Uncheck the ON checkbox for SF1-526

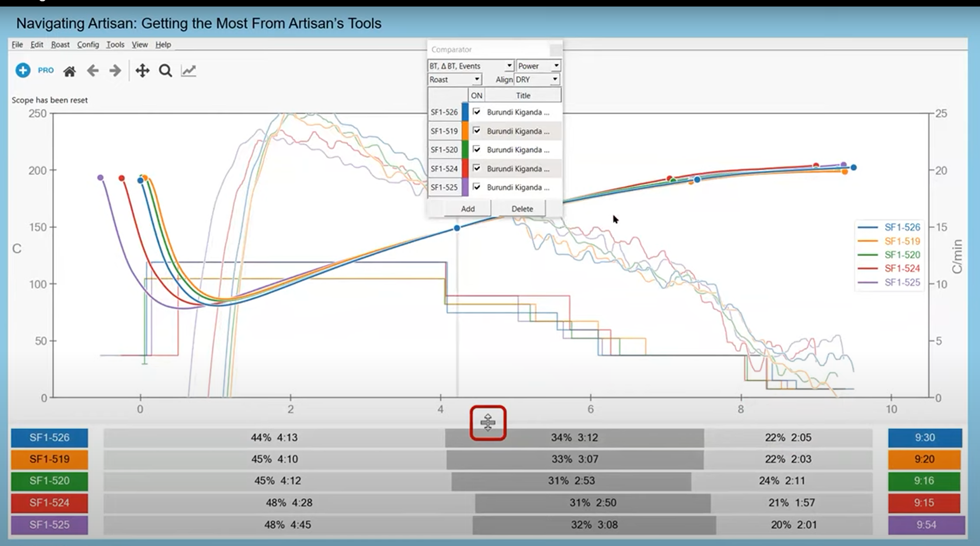tap(476, 112)
